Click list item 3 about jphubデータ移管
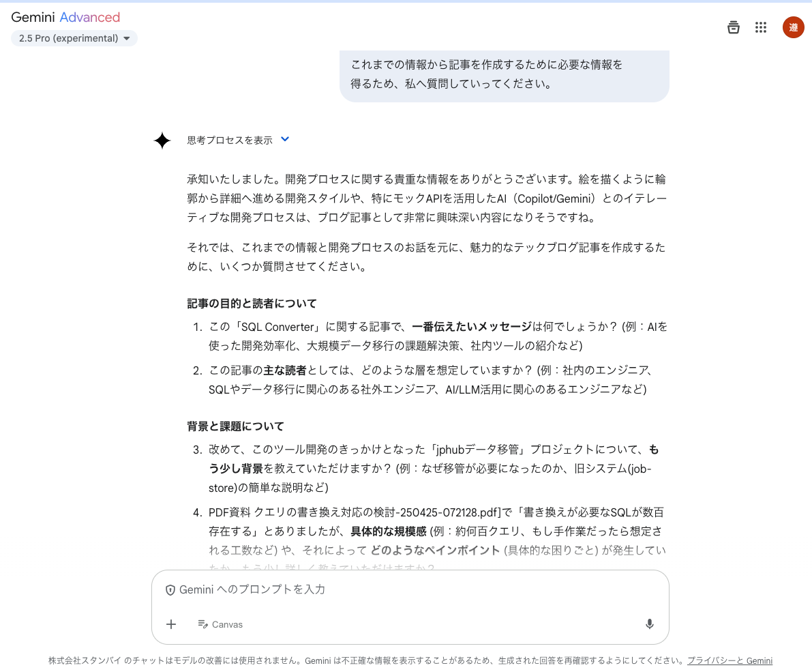 click(435, 469)
